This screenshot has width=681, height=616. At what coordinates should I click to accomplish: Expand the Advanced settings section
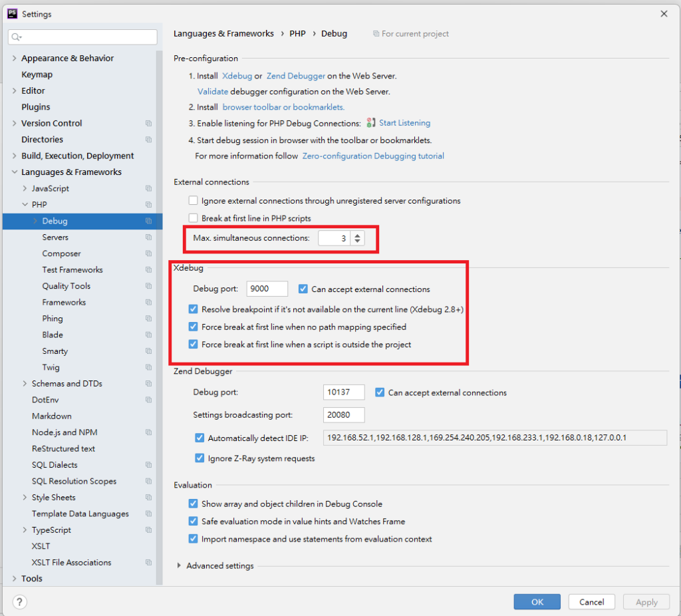179,566
